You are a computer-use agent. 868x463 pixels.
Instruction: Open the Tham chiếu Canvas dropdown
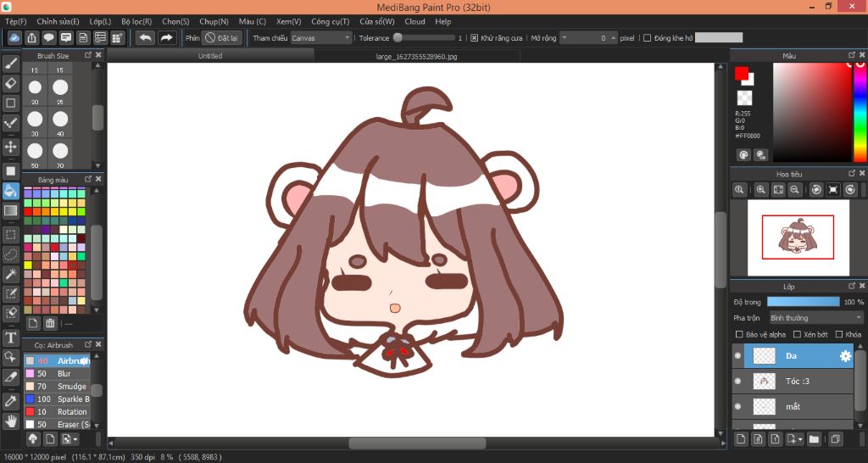tap(321, 38)
